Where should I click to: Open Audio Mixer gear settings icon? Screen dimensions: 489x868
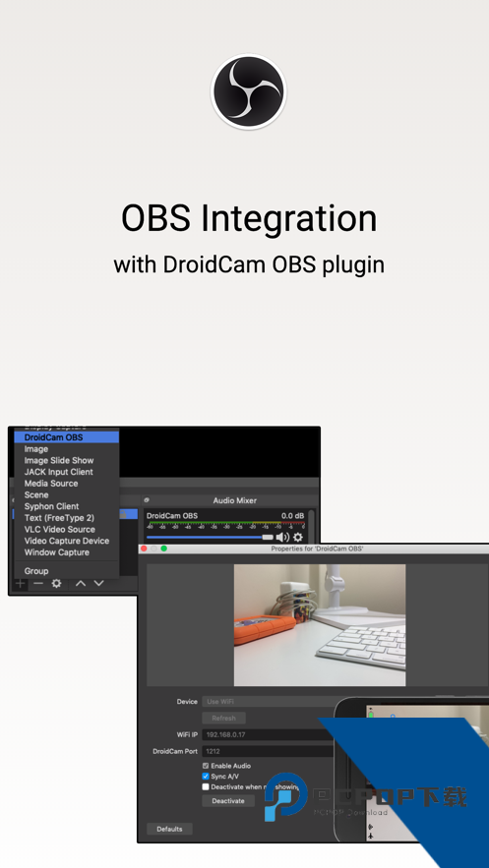coord(298,537)
